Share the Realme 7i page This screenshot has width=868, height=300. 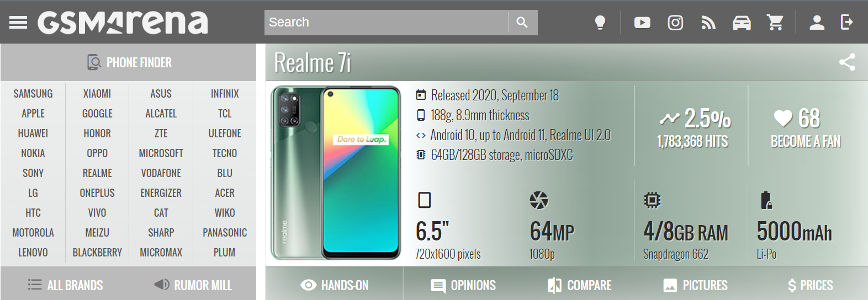coord(847,62)
